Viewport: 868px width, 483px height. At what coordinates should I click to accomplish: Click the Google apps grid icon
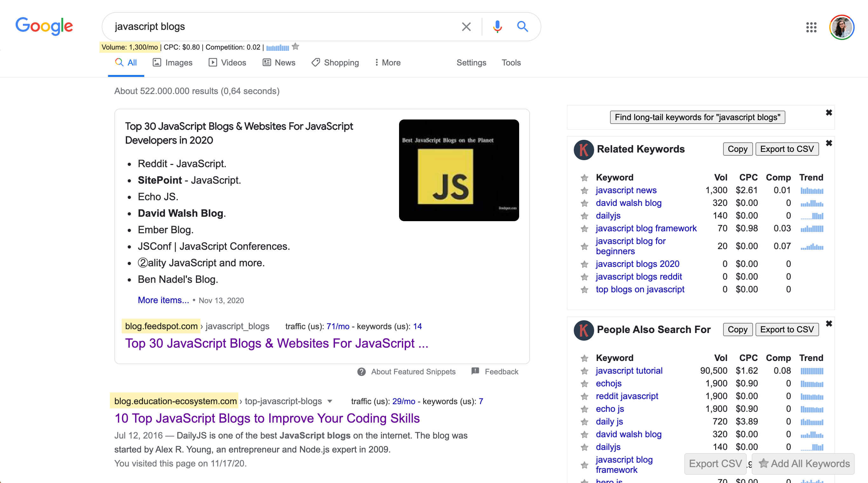coord(811,26)
